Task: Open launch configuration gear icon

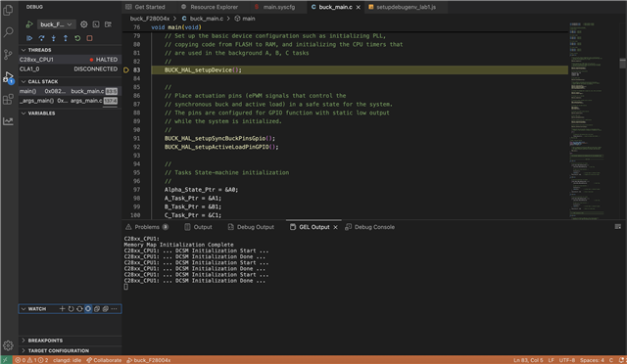Action: click(x=83, y=24)
